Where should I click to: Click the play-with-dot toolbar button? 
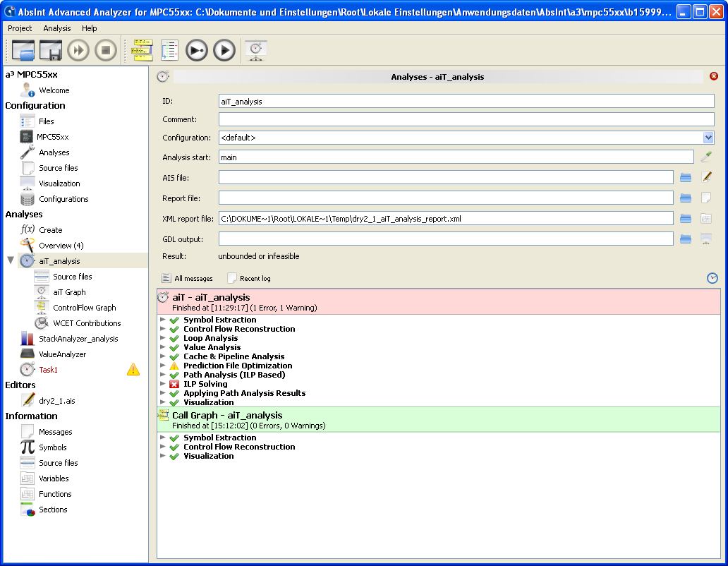click(x=197, y=50)
